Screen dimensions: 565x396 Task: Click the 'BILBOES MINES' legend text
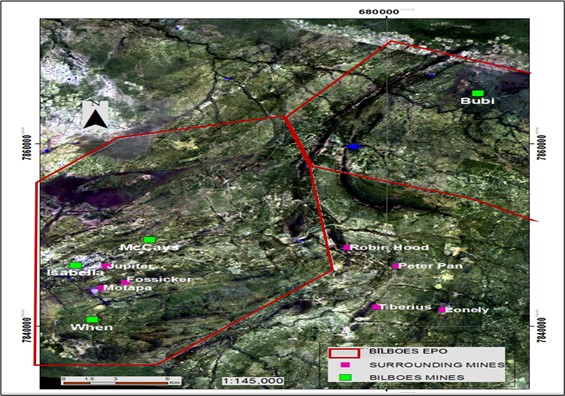pyautogui.click(x=417, y=377)
